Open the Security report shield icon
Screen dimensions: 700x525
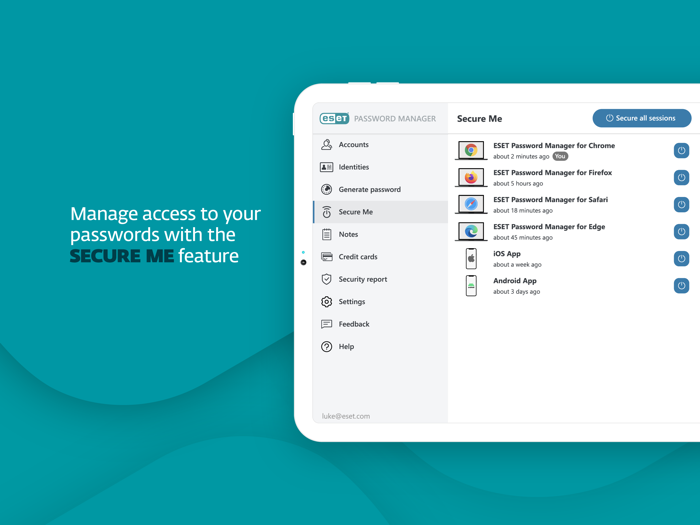(326, 279)
